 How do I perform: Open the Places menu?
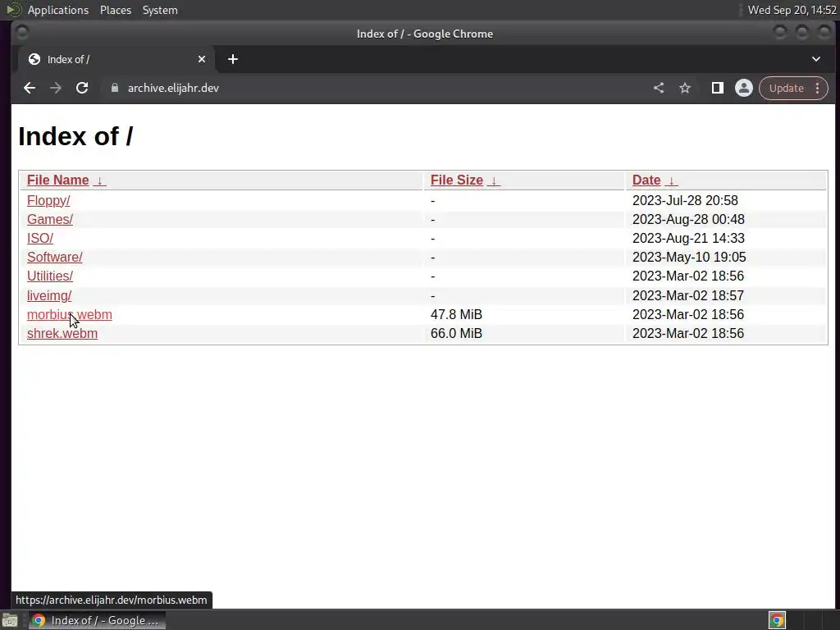pyautogui.click(x=116, y=10)
